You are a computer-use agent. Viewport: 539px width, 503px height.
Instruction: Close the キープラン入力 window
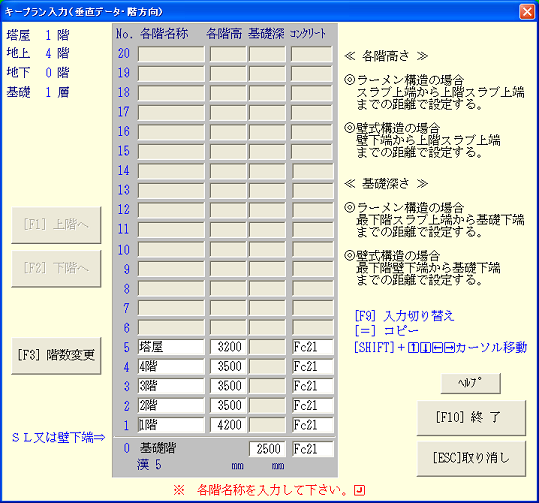click(x=527, y=12)
